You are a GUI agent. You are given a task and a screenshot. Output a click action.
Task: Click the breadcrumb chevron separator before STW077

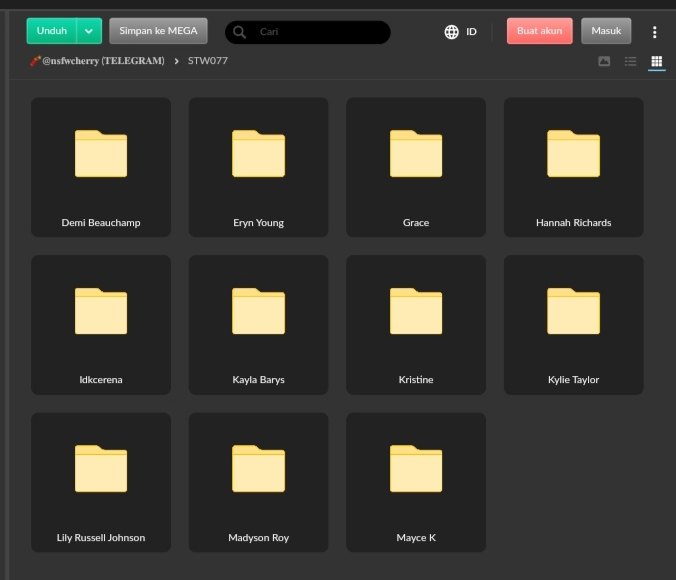tap(177, 61)
